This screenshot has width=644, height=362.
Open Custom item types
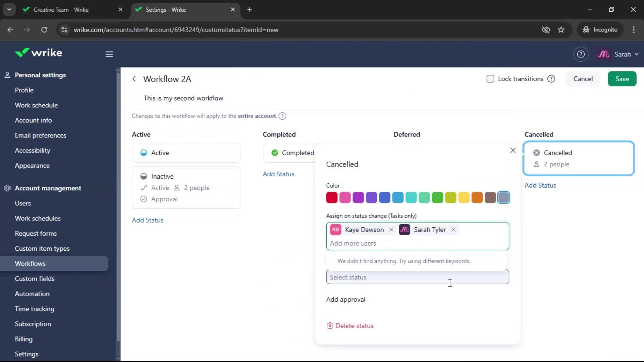point(42,249)
